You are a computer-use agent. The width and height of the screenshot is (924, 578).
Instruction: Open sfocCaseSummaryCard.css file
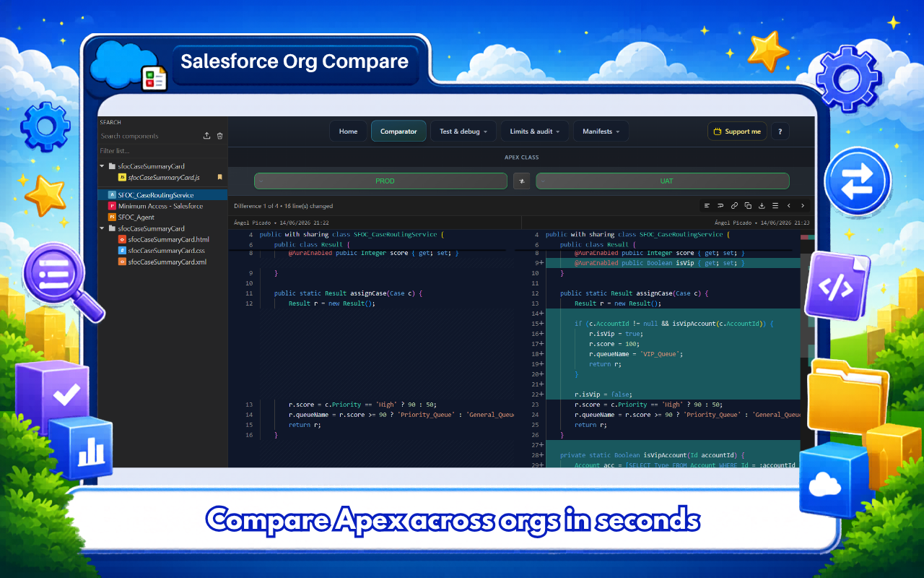tap(167, 251)
